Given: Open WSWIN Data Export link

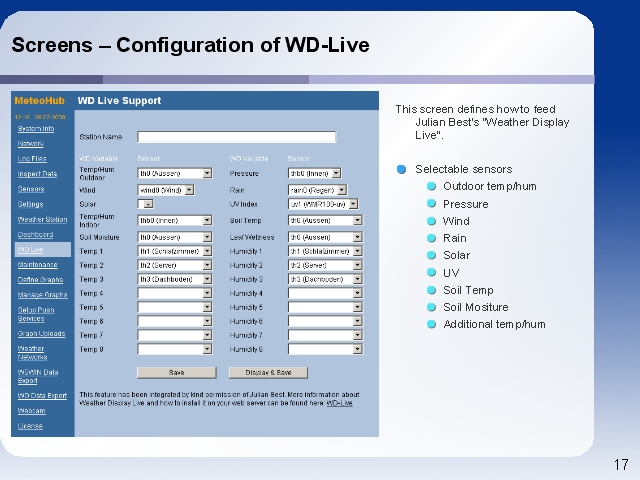Looking at the screenshot, I should pos(38,376).
